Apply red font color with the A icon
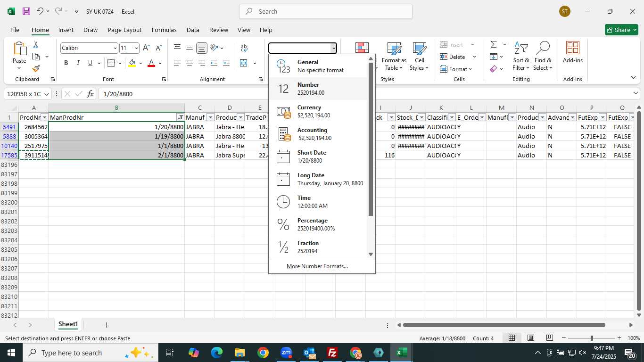The height and width of the screenshot is (362, 644). (151, 63)
